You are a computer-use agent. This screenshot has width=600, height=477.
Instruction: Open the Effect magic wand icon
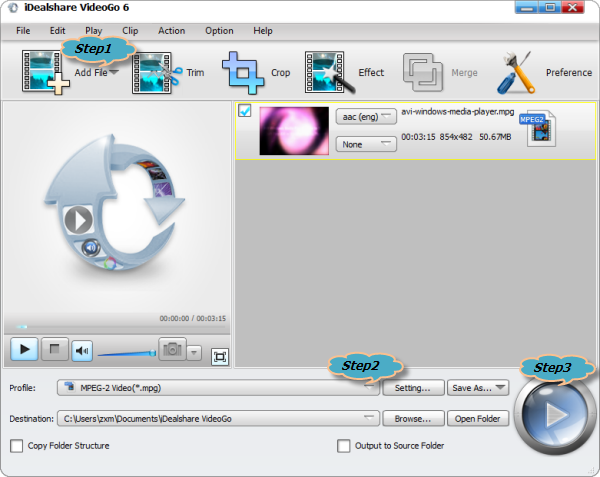(x=329, y=73)
